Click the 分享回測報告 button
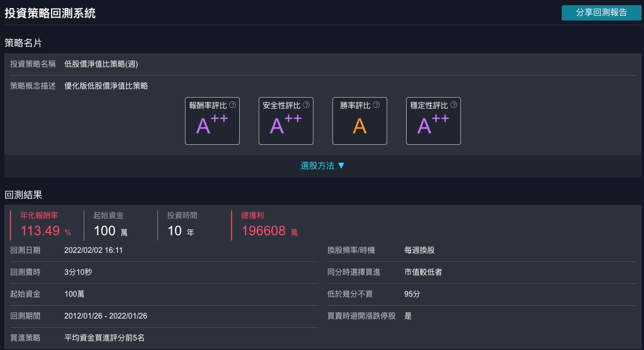 click(601, 13)
